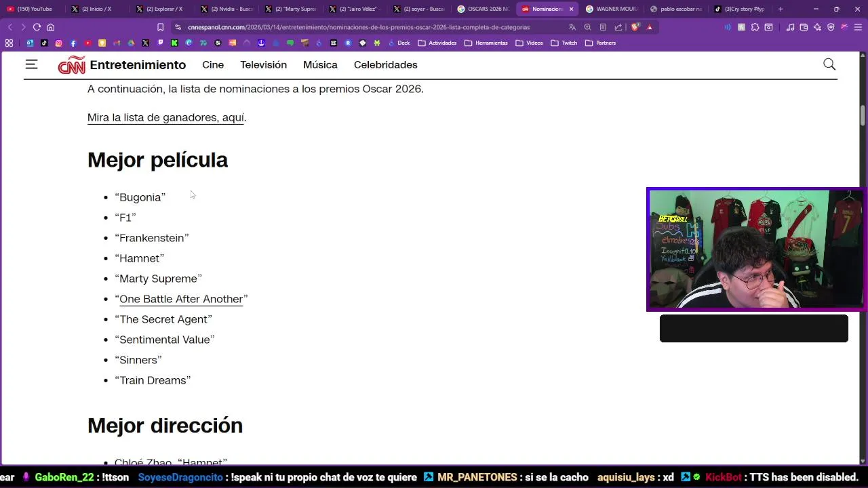The image size is (868, 488).
Task: Click the "Sentimental Value" list item
Action: click(165, 340)
